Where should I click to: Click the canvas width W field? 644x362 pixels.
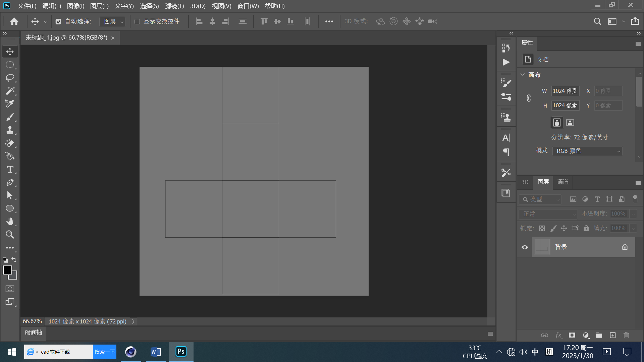point(565,91)
